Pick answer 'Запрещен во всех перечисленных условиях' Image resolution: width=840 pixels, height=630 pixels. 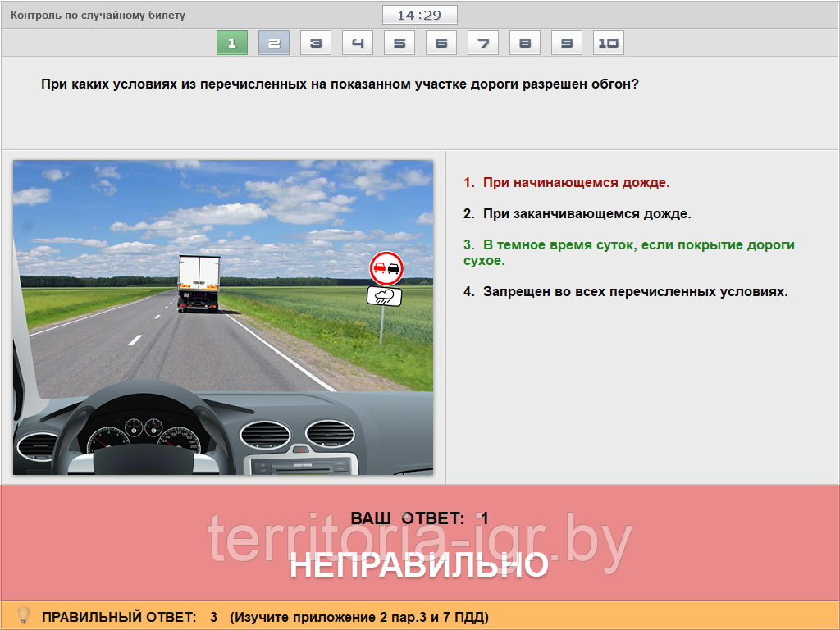tap(634, 292)
